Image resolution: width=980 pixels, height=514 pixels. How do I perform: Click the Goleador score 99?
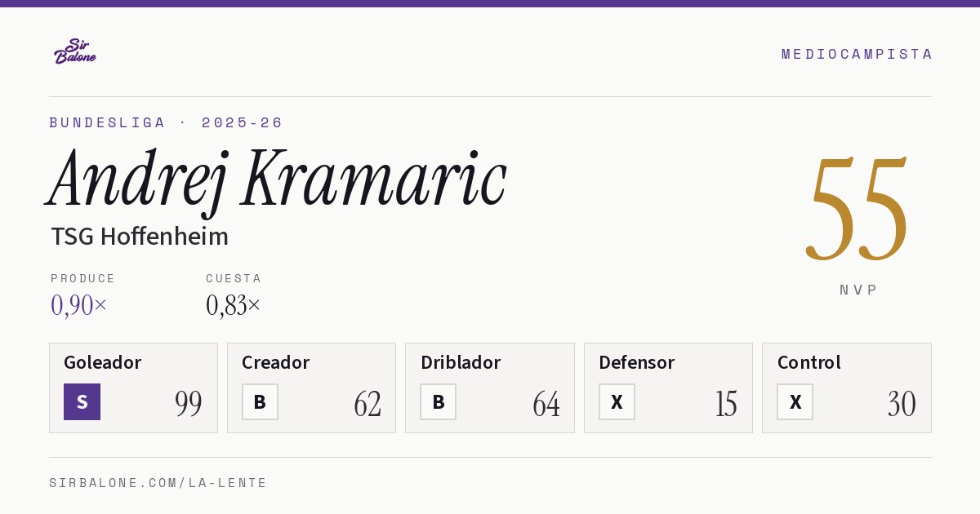coord(189,404)
